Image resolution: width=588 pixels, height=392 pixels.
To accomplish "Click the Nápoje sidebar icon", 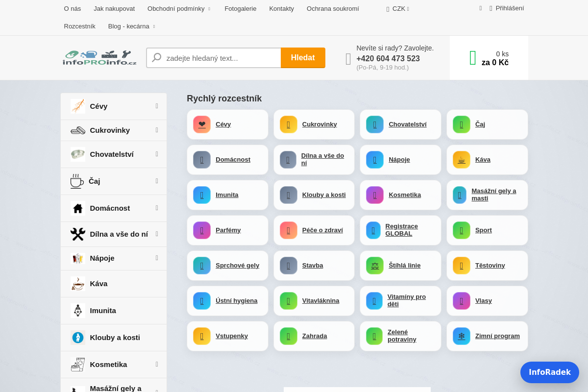I will 78,258.
